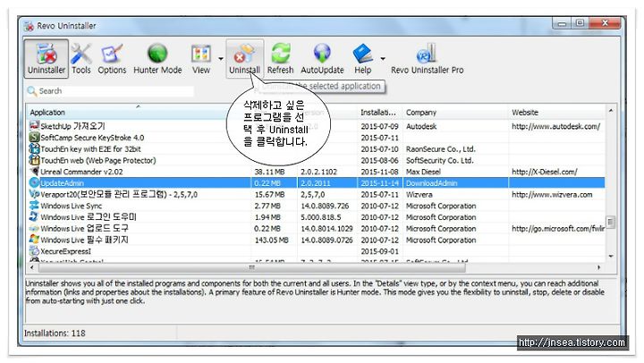Click the 2015-09-01 install date
Viewport: 644px width, 363px height.
click(379, 251)
